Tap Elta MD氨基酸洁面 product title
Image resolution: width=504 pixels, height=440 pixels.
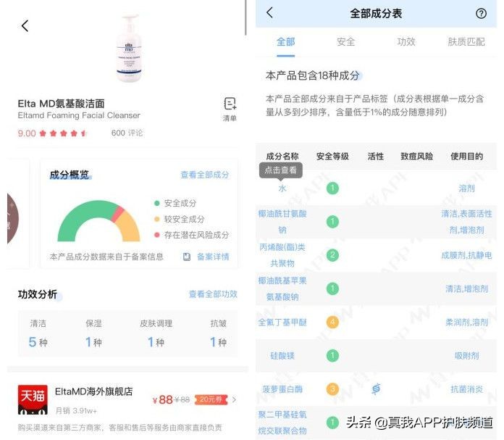coord(61,104)
